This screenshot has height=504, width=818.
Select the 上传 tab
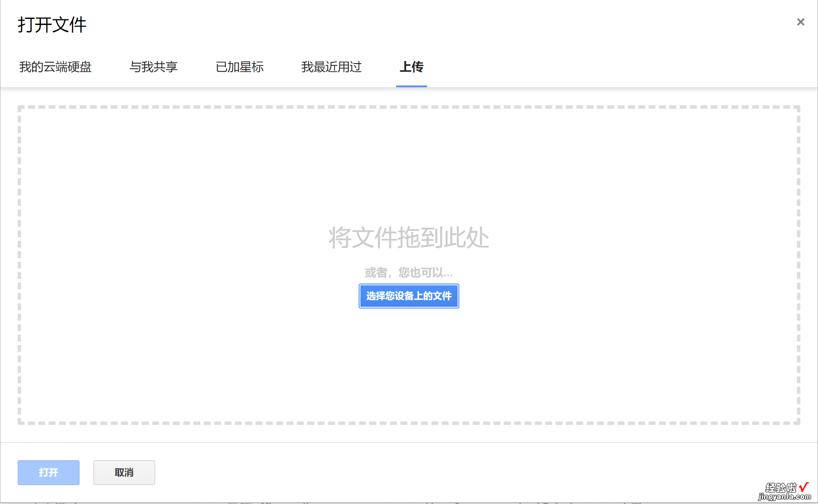tap(412, 67)
